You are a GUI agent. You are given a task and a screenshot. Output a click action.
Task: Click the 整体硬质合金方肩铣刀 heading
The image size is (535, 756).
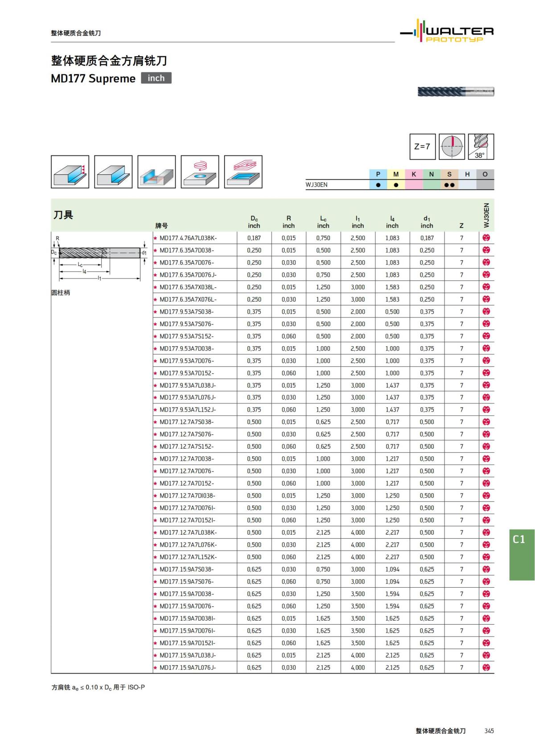coord(109,61)
